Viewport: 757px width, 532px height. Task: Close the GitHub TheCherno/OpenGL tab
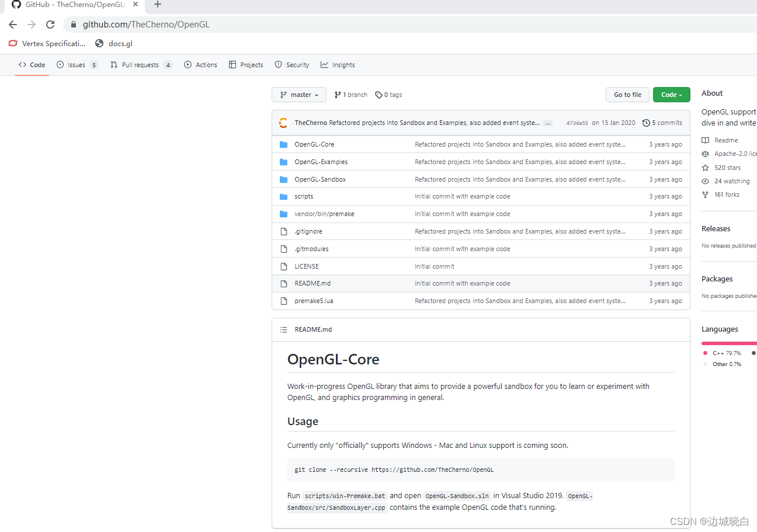[136, 5]
